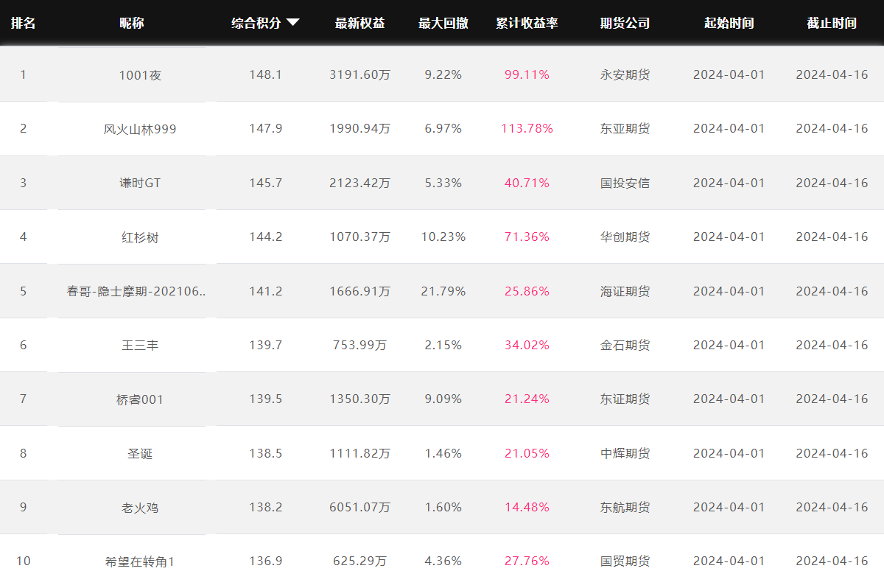Click the 海证期货 company cell

[x=625, y=291]
